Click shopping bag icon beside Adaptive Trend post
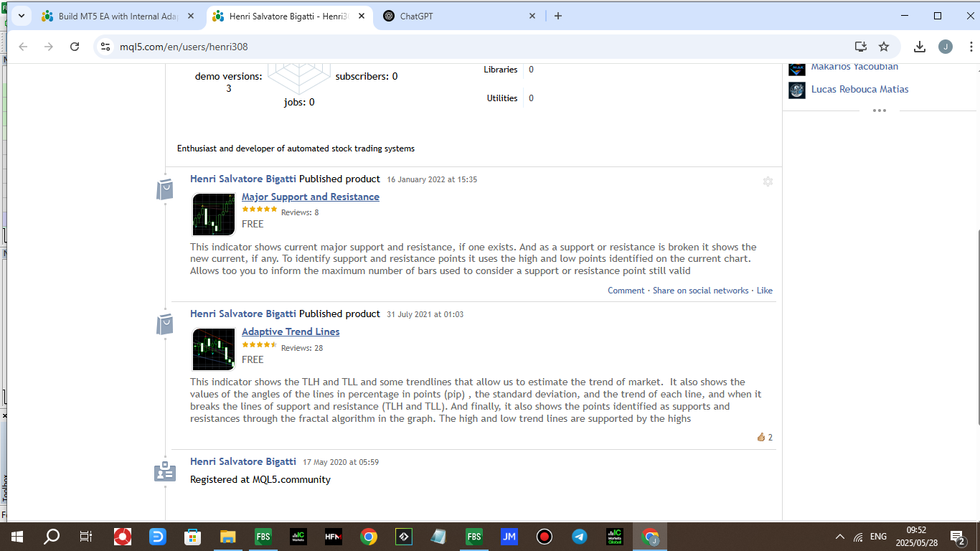The image size is (980, 551). click(x=166, y=324)
